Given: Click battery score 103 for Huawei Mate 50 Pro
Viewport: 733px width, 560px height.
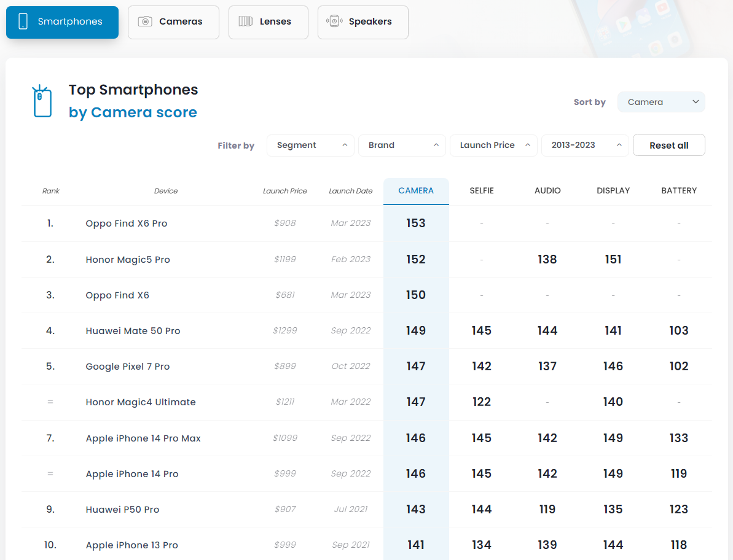Looking at the screenshot, I should click(679, 331).
